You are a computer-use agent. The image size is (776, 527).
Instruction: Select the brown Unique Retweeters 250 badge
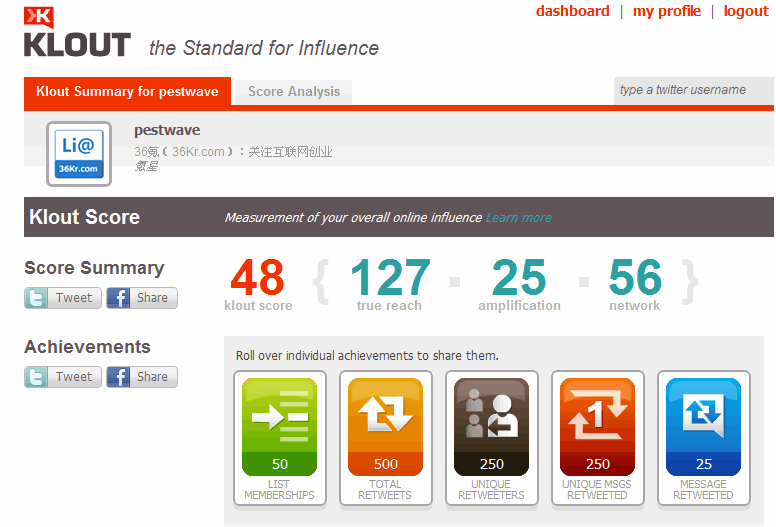491,438
